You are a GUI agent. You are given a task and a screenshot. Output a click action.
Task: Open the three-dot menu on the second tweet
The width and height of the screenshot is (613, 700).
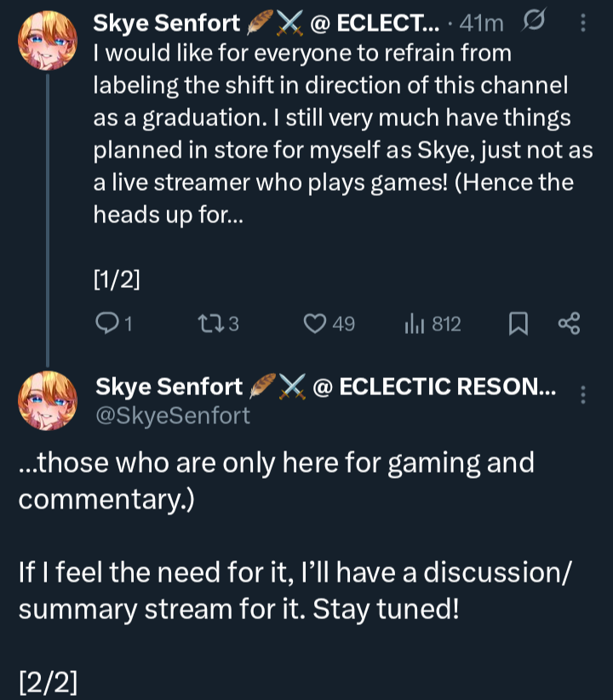[582, 394]
